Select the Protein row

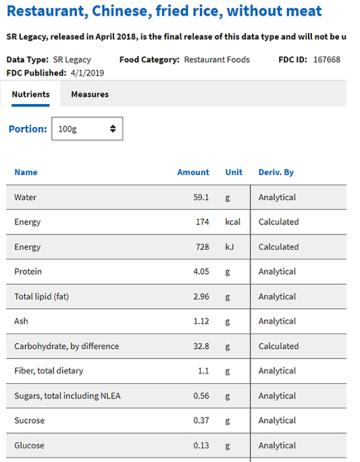tap(176, 272)
